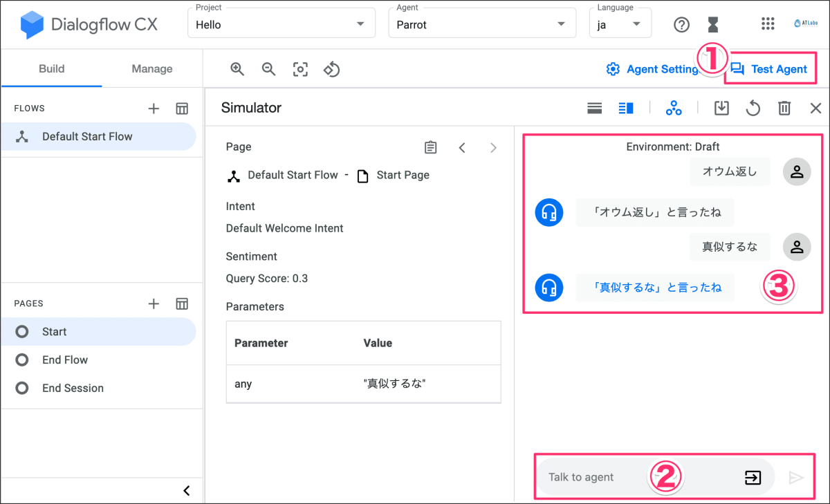Click the "真似するな" parameter value cell
830x504 pixels.
click(x=394, y=383)
